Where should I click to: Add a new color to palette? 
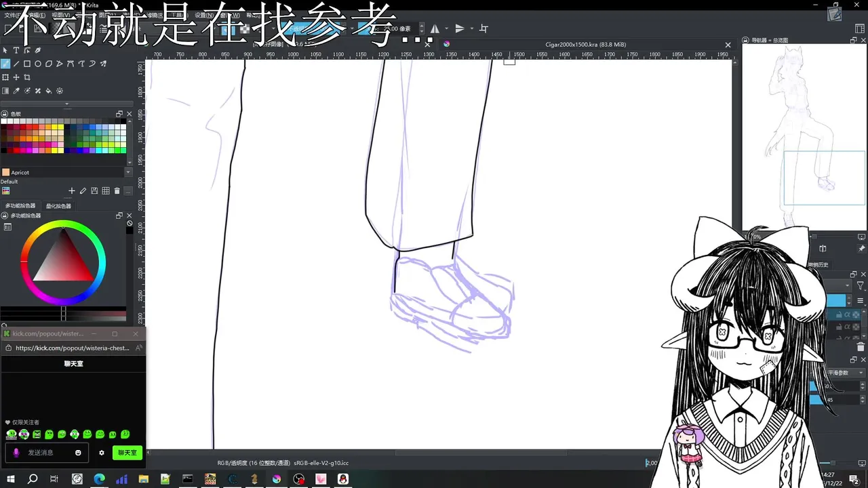[72, 191]
